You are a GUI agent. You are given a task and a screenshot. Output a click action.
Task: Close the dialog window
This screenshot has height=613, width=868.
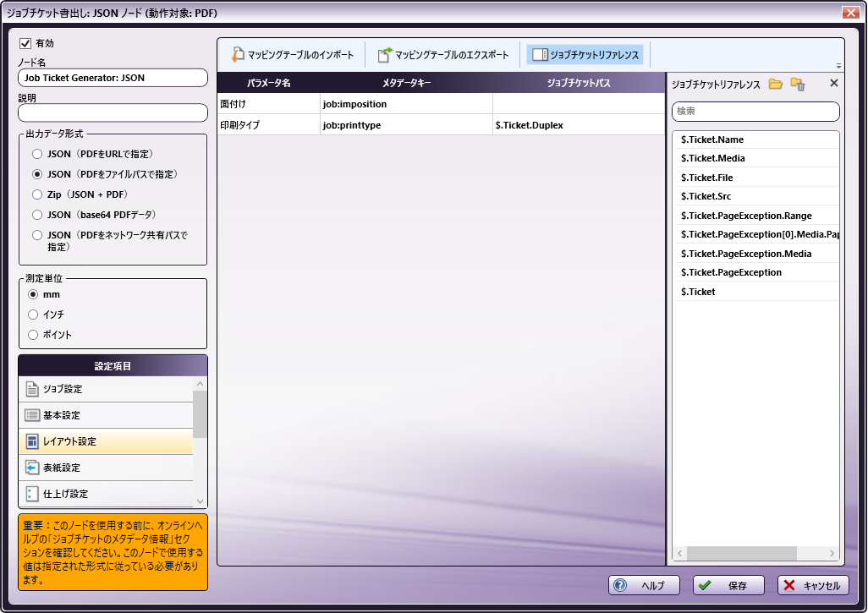coord(850,12)
